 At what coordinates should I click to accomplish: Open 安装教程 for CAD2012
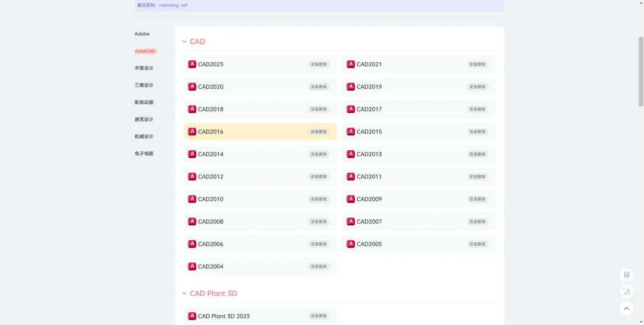pyautogui.click(x=318, y=177)
